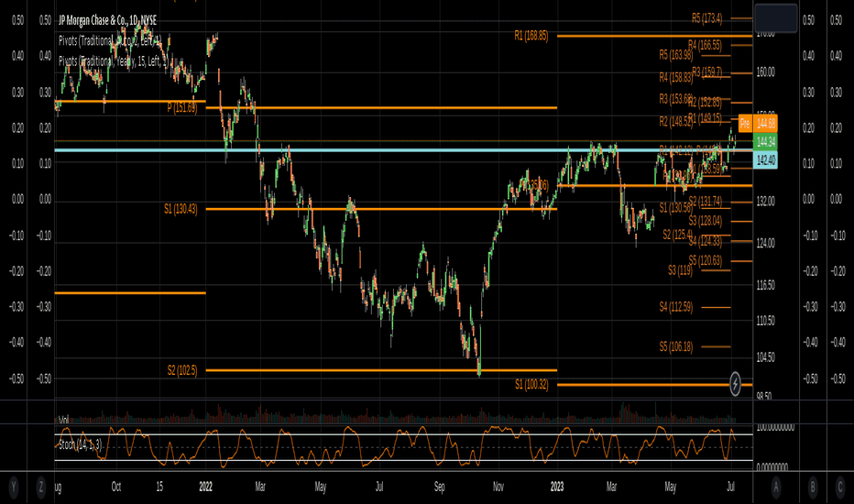The height and width of the screenshot is (504, 854).
Task: Select the JP Morgan Chase & Co. legend title
Action: pyautogui.click(x=107, y=20)
